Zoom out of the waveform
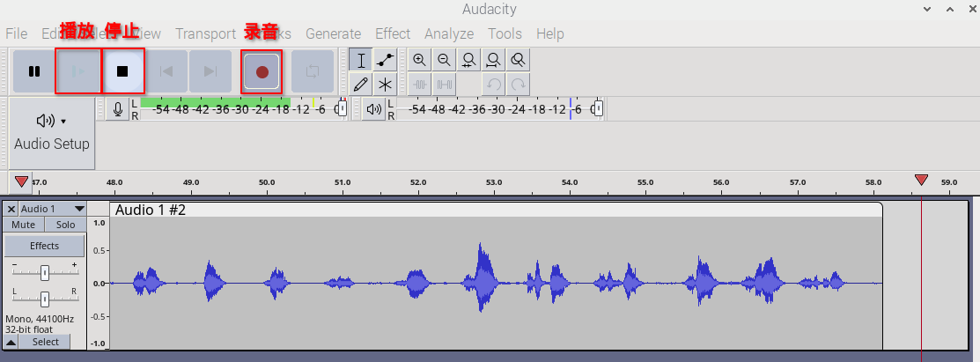 click(444, 60)
